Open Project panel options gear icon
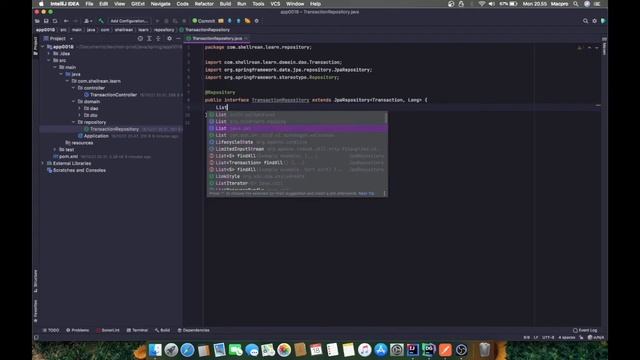Screen dimensions: 640x360 169,38
